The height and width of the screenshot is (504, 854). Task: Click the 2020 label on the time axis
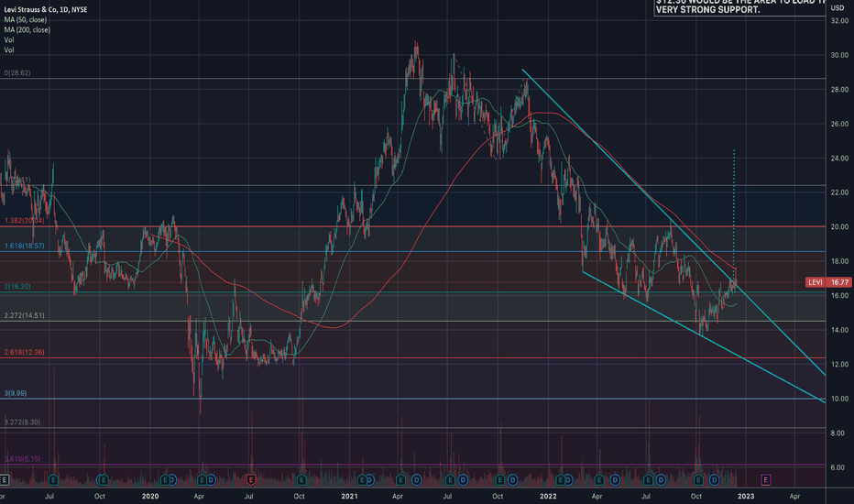150,496
